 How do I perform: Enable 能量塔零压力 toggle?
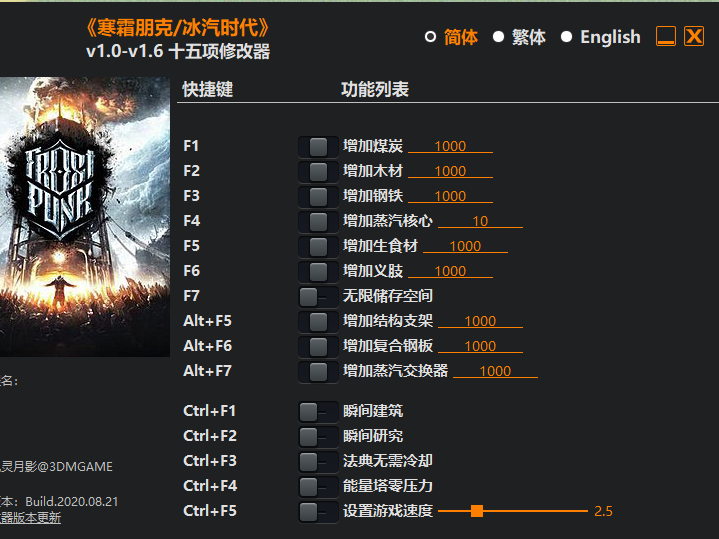pyautogui.click(x=318, y=487)
